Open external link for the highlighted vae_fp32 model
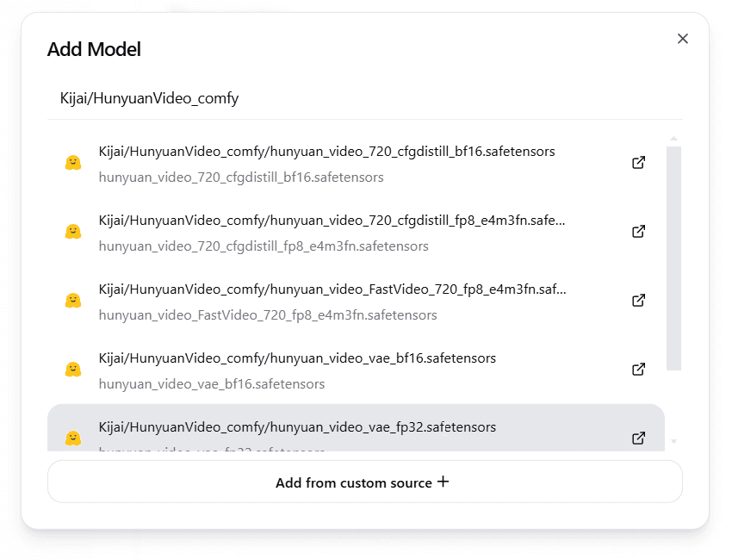The height and width of the screenshot is (560, 732). [638, 438]
